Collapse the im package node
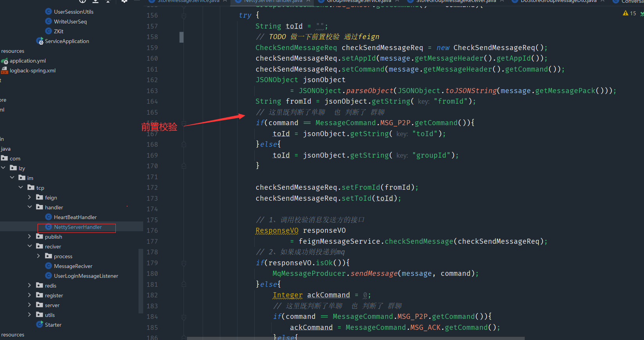 [x=12, y=177]
